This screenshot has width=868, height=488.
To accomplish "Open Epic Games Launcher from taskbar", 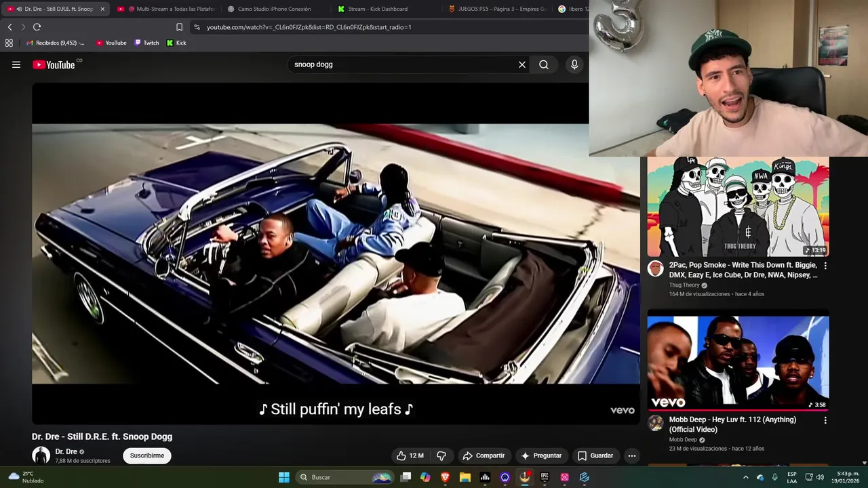I will coord(545,477).
